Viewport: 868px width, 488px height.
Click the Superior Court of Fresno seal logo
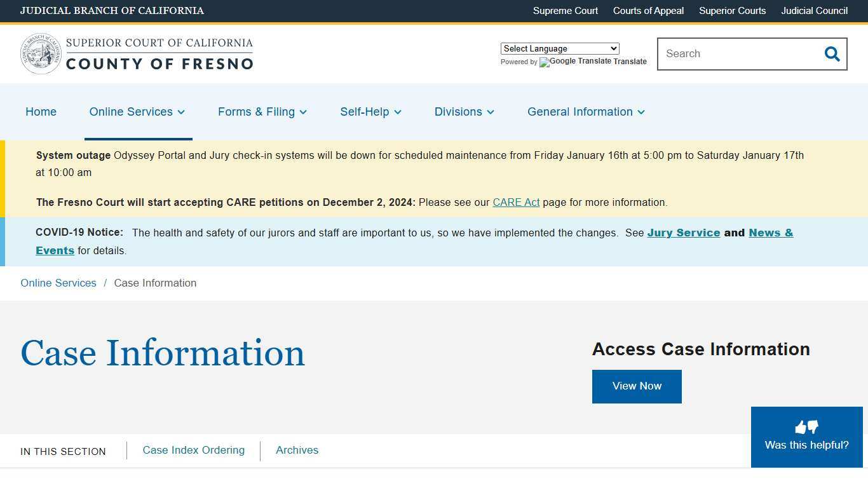coord(40,53)
